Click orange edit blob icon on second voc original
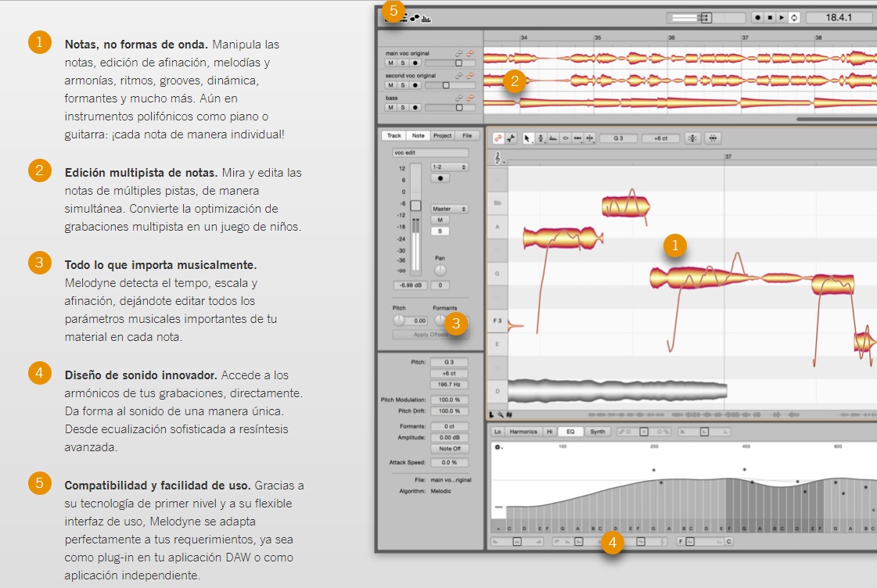877x588 pixels. [x=470, y=76]
